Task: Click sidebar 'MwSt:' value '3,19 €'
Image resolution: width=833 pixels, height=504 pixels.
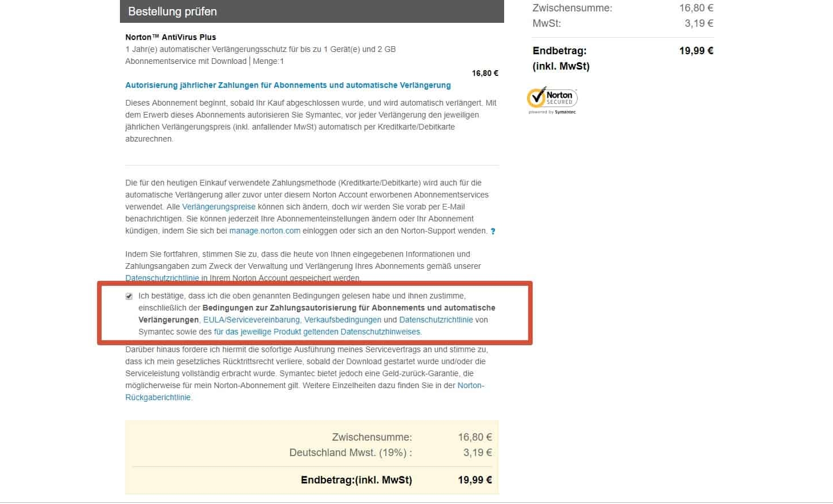Action: pos(699,23)
